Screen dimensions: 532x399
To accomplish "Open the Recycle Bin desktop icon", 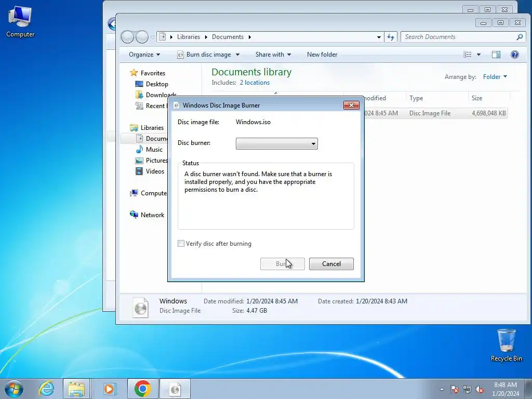I will 506,345.
